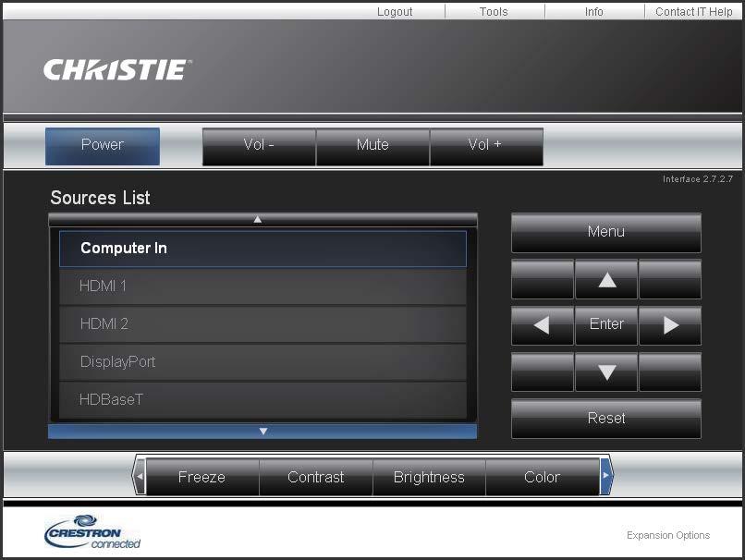Toggle Freeze image
The width and height of the screenshot is (745, 560).
(x=202, y=477)
